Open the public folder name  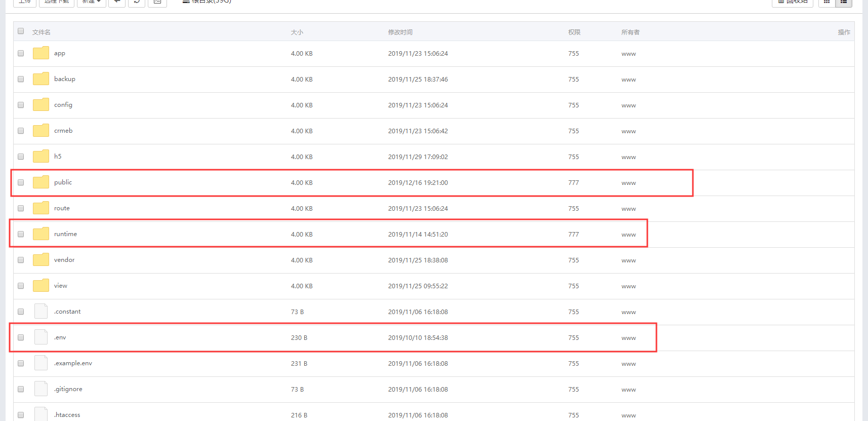[x=63, y=182]
